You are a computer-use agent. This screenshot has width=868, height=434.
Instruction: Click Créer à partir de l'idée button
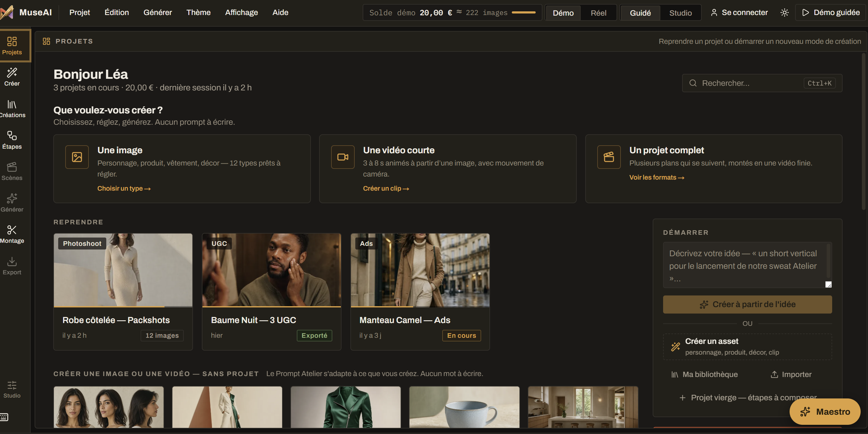pyautogui.click(x=747, y=305)
